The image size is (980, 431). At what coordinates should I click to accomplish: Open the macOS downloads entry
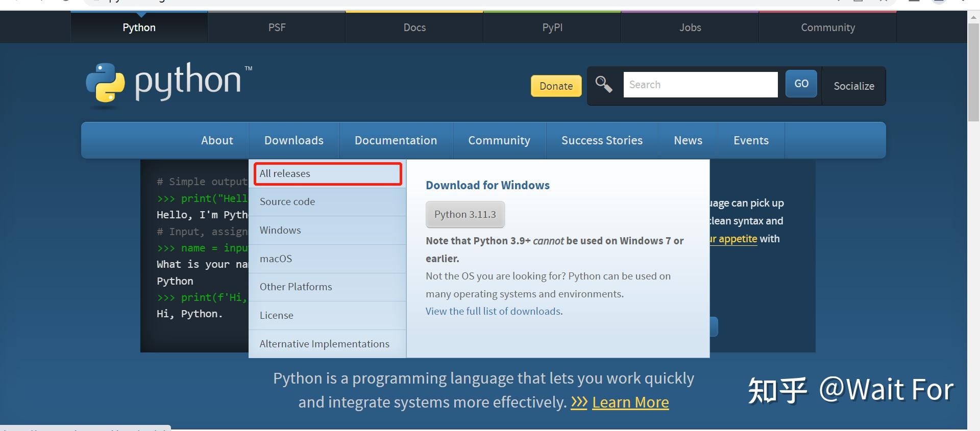coord(276,259)
